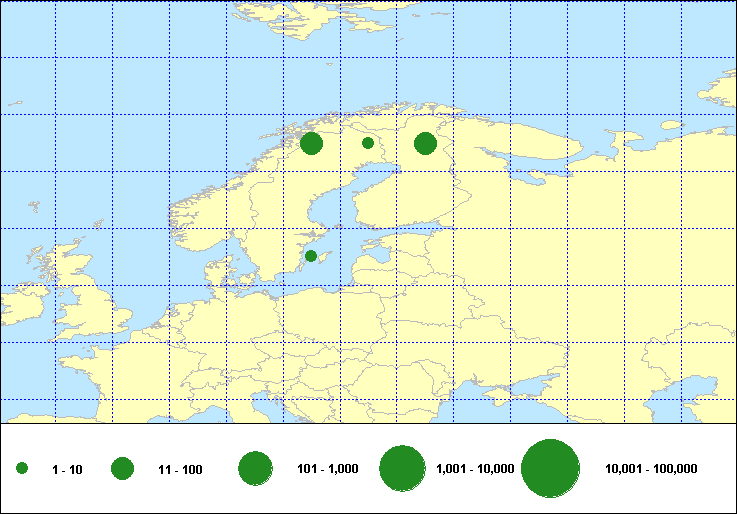The width and height of the screenshot is (737, 514).
Task: Select the small marker between the two larger ones
Action: 368,143
